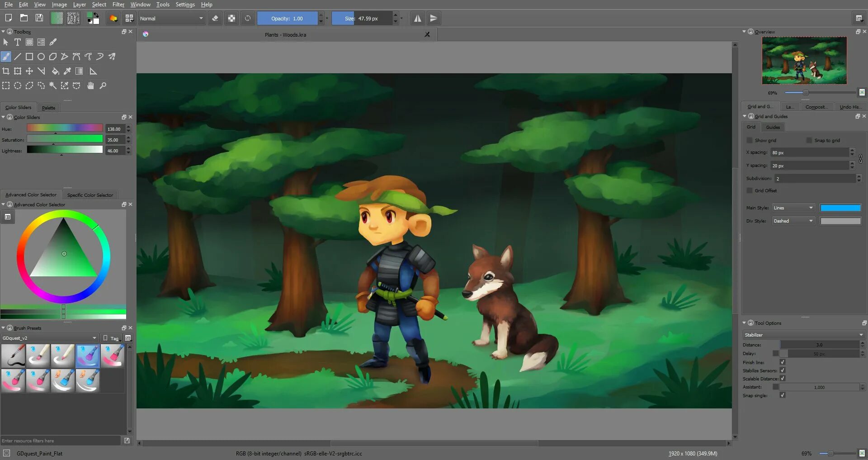This screenshot has width=868, height=460.
Task: Save the document using floppy icon
Action: click(x=39, y=18)
